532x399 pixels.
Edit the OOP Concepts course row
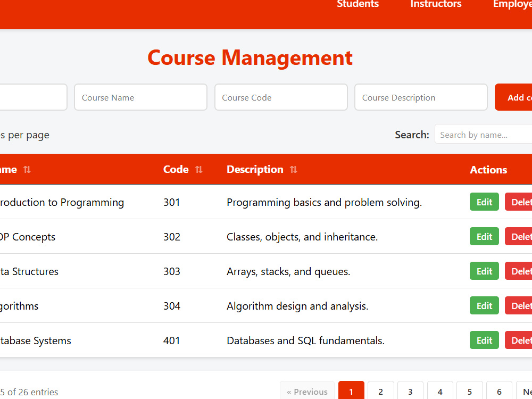pos(484,237)
